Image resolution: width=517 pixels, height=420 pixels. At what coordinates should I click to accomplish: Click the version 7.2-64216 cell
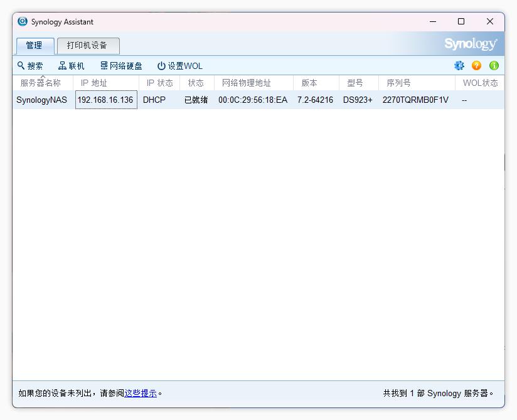(x=315, y=100)
